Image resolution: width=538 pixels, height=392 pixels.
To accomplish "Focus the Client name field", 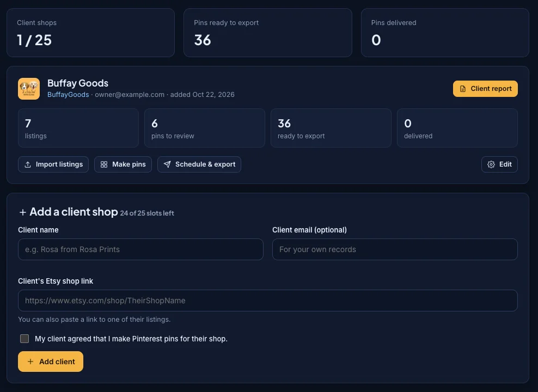I will tap(140, 249).
